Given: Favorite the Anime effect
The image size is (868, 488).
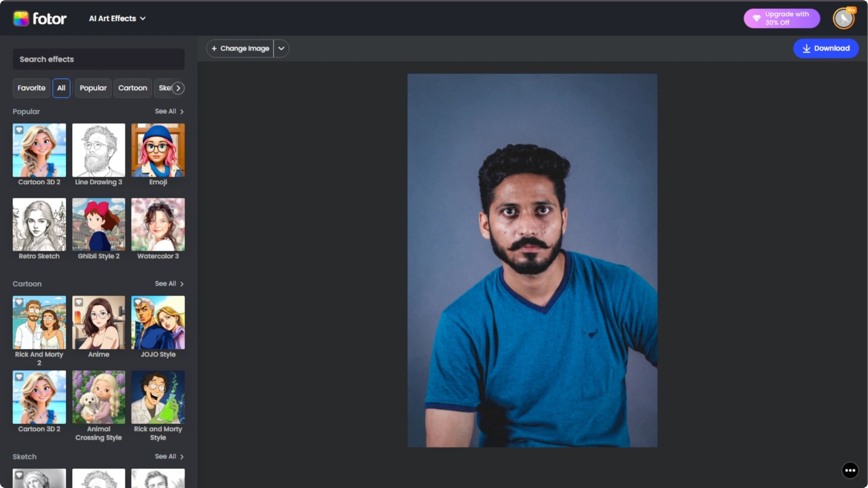Looking at the screenshot, I should click(79, 302).
